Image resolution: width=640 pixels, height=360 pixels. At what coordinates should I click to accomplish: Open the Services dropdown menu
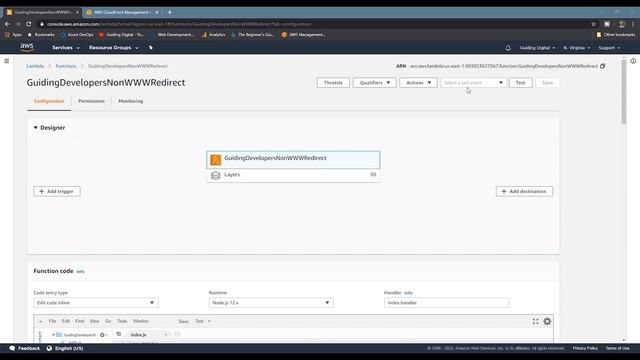66,48
